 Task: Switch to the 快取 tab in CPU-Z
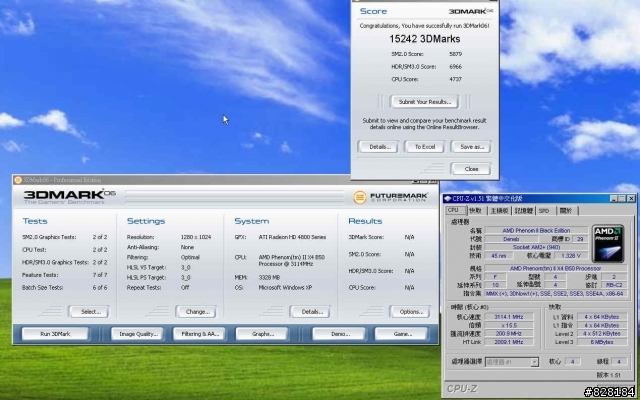click(x=475, y=211)
